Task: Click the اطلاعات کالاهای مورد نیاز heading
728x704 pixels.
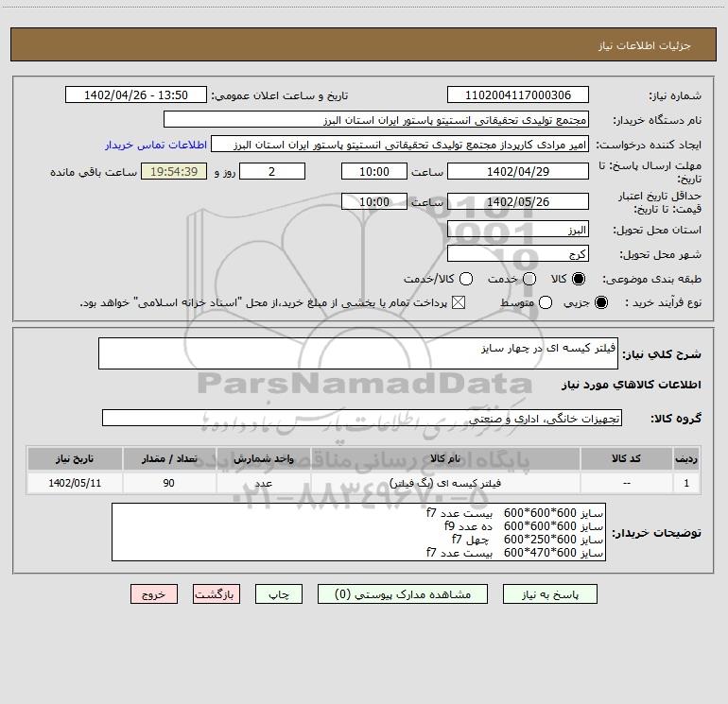Action: (x=631, y=385)
